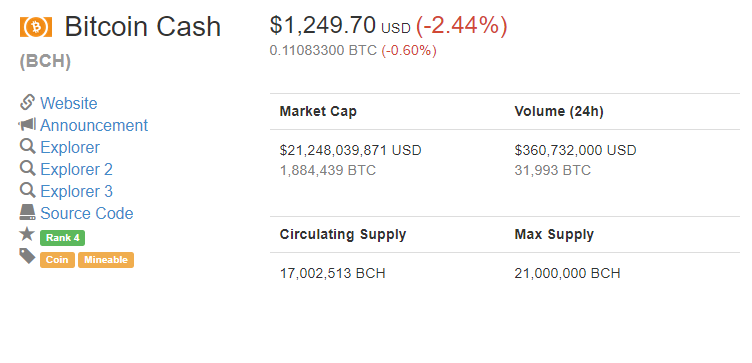
Task: Click the megaphone icon beside Announcement
Action: (27, 125)
